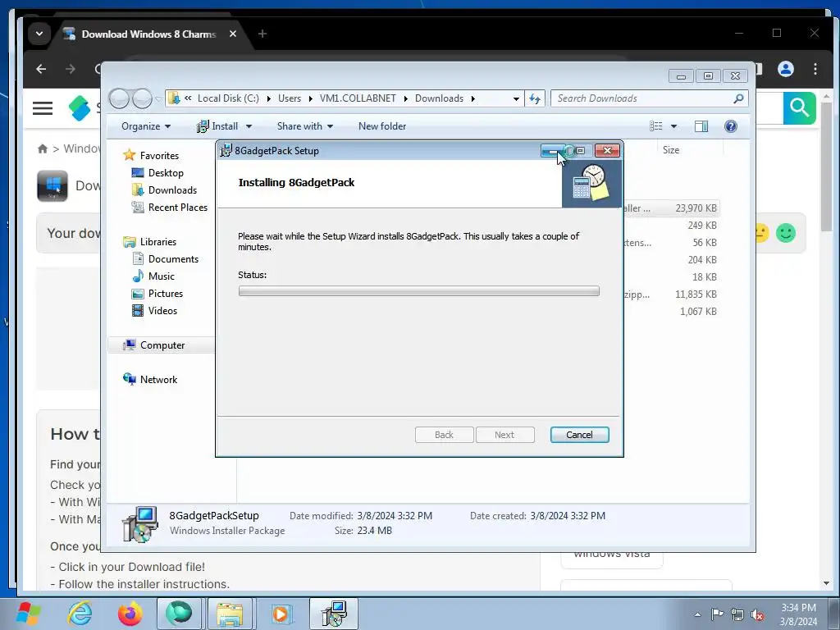Viewport: 840px width, 630px height.
Task: Open a new browser tab
Action: (x=262, y=34)
